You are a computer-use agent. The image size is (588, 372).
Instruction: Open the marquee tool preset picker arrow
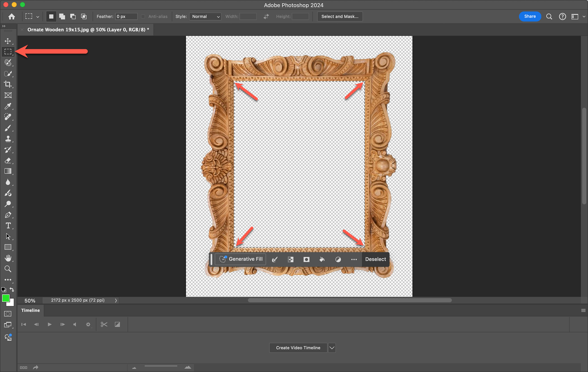pos(38,17)
